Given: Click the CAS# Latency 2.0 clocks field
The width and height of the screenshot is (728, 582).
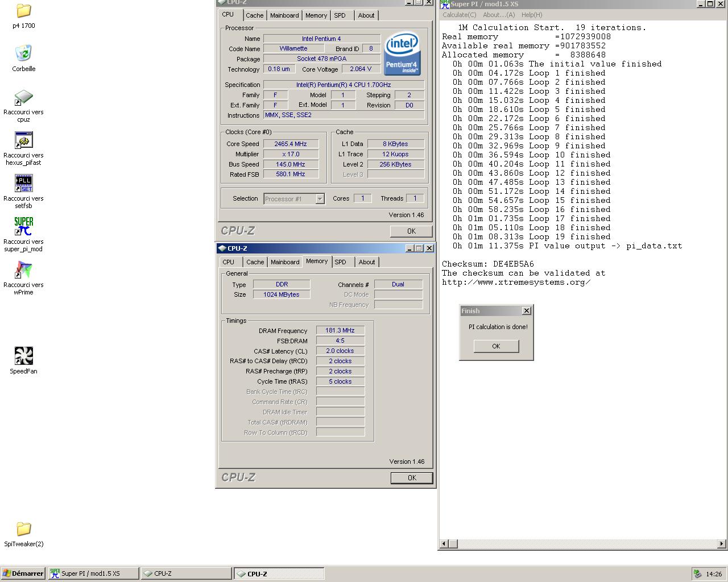Looking at the screenshot, I should tap(340, 351).
